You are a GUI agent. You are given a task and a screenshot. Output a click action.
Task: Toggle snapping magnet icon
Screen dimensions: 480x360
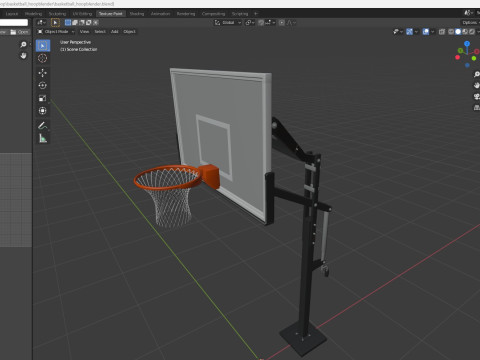point(261,23)
